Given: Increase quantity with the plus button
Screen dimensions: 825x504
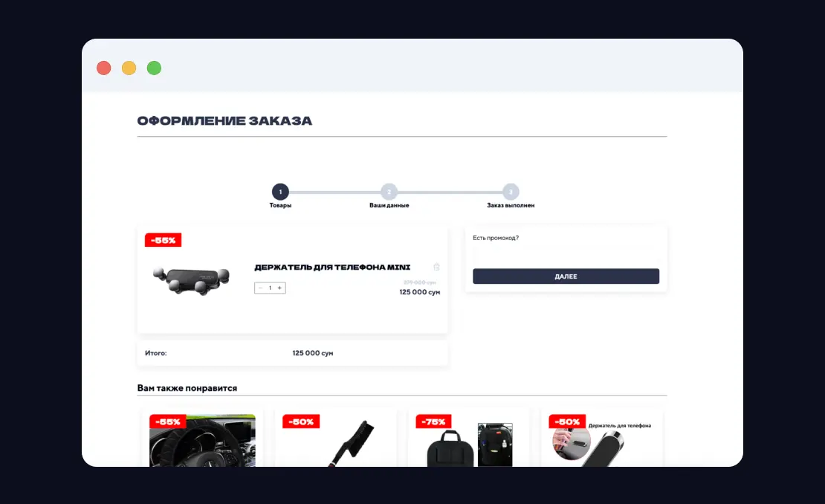Looking at the screenshot, I should point(279,288).
